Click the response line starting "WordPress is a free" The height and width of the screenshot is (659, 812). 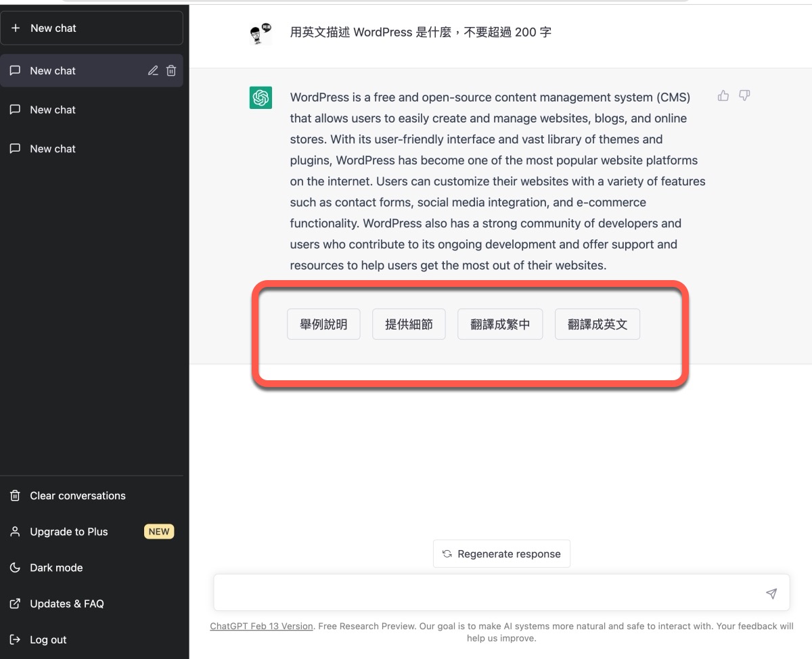490,97
